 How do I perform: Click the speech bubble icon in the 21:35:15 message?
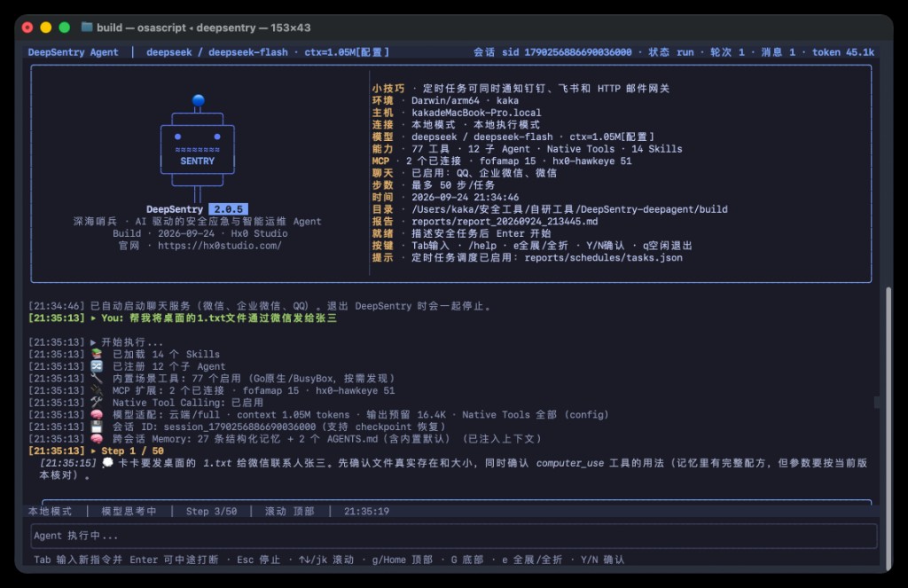click(107, 463)
